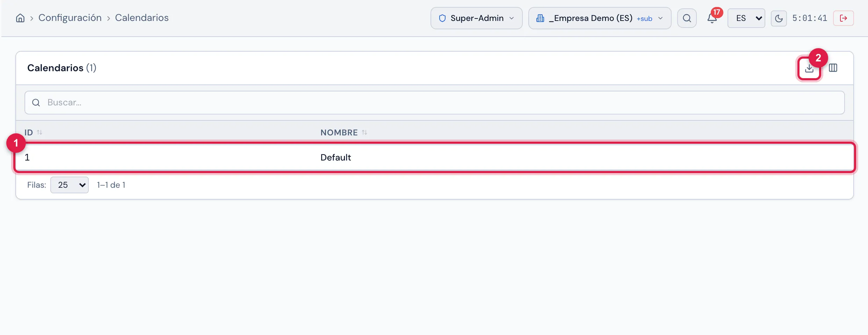Expand the Super-Admin role dropdown
Viewport: 868px width, 335px height.
click(476, 18)
